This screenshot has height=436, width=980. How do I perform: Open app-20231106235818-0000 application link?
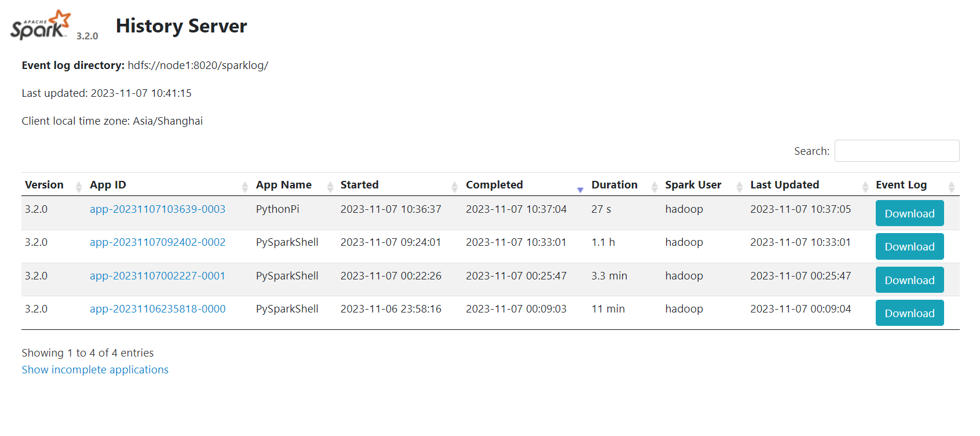pos(158,309)
